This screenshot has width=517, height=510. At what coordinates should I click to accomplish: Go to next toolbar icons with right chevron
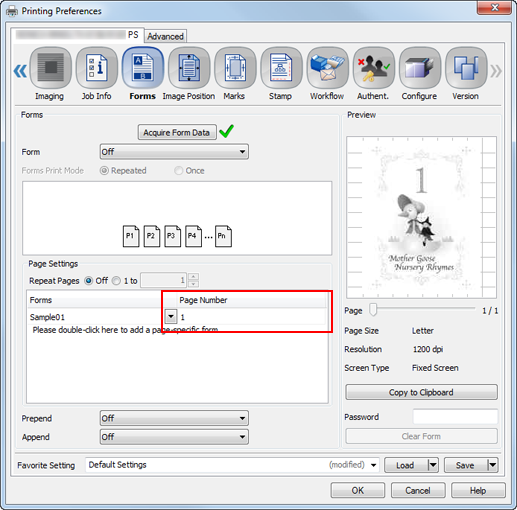pyautogui.click(x=496, y=71)
